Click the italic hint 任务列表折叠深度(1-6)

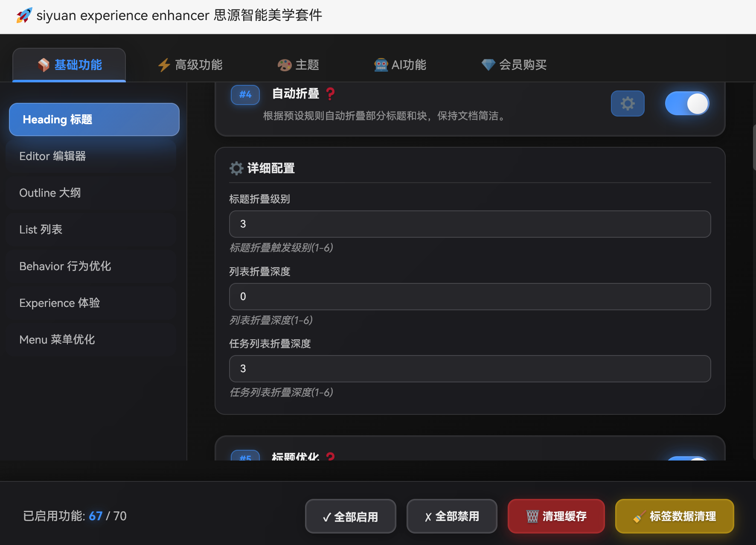point(281,392)
